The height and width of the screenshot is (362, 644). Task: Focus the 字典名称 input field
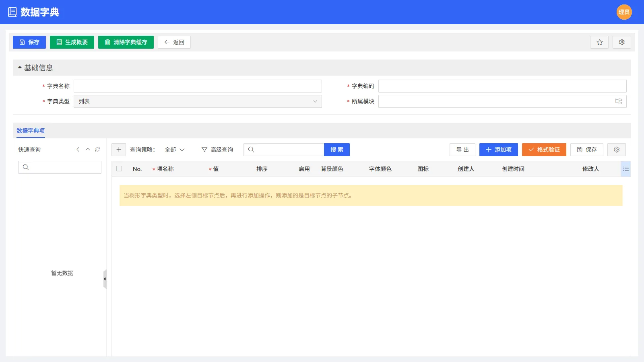(x=198, y=86)
